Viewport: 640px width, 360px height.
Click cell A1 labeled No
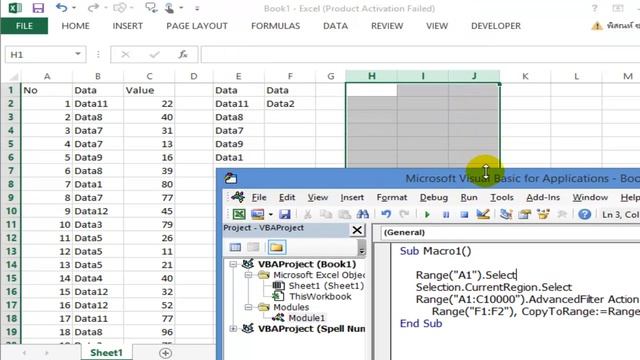point(47,90)
